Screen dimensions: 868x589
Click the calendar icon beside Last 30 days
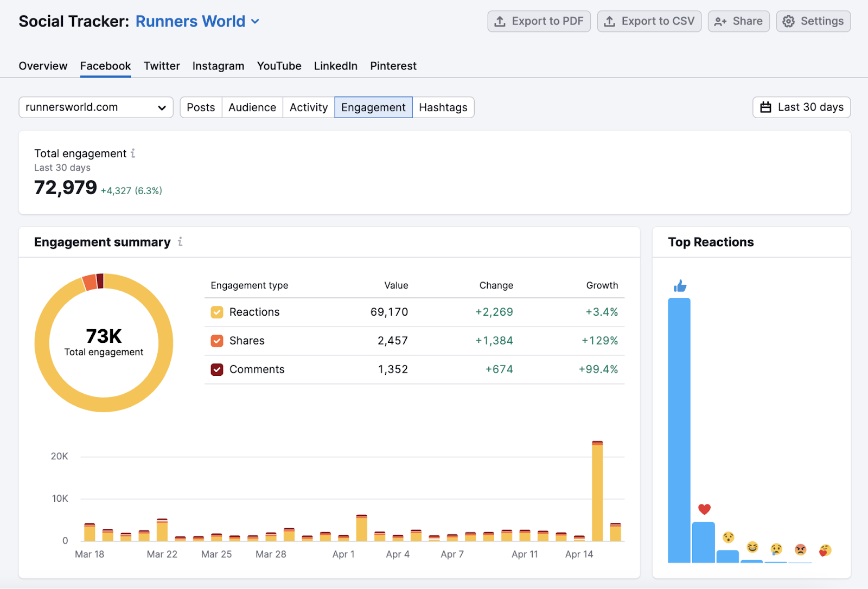click(x=766, y=107)
